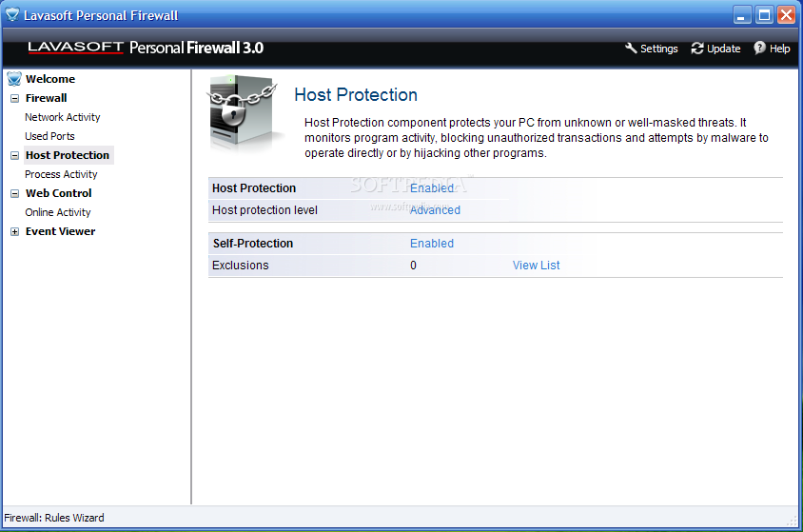
Task: Select the Event Viewer section
Action: 61,231
